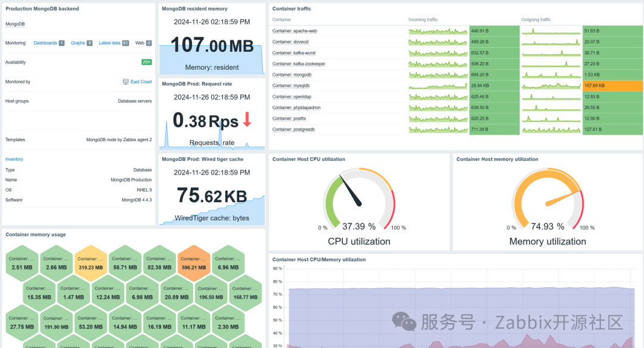The image size is (644, 348).
Task: Open the Graphs link
Action: (x=78, y=43)
